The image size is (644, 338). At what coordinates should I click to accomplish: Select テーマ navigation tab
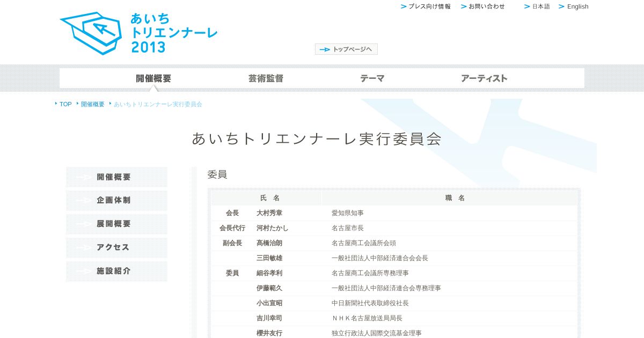pos(372,78)
